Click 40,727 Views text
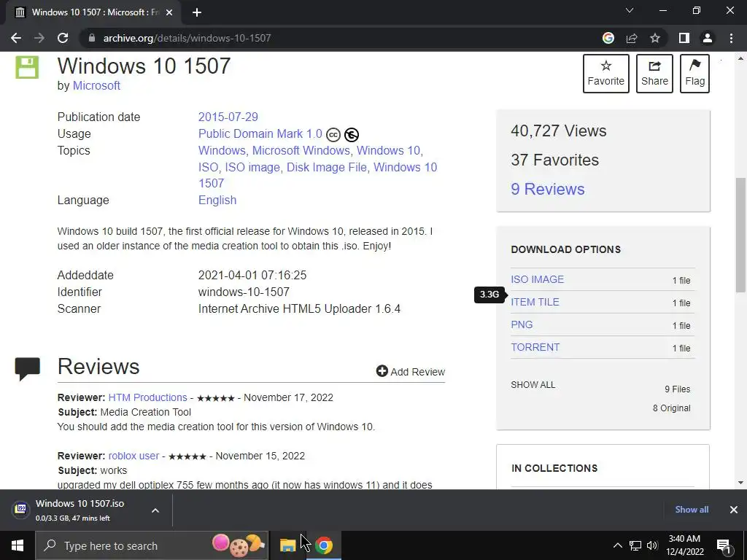747x560 pixels. 558,131
